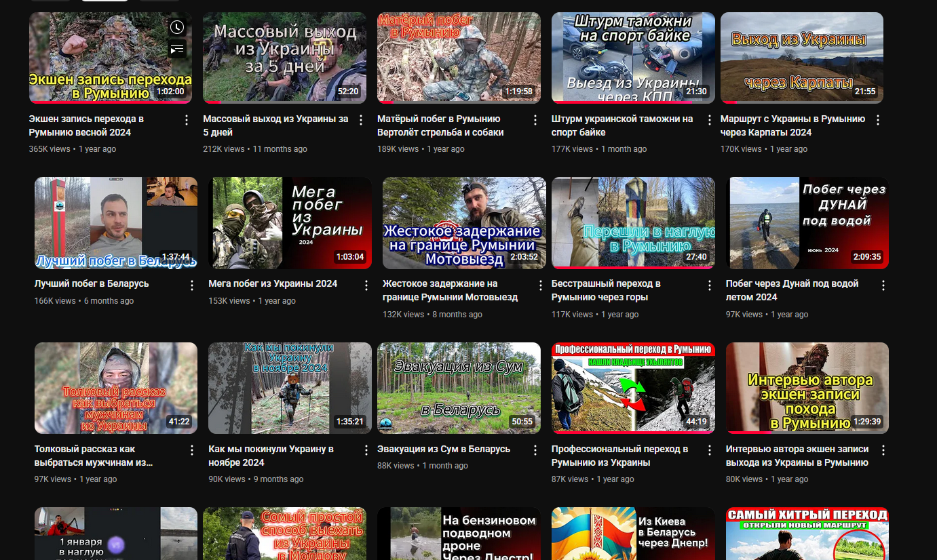
Task: Open 'Штурм таможни на спорт байке' thumbnail
Action: [x=633, y=58]
